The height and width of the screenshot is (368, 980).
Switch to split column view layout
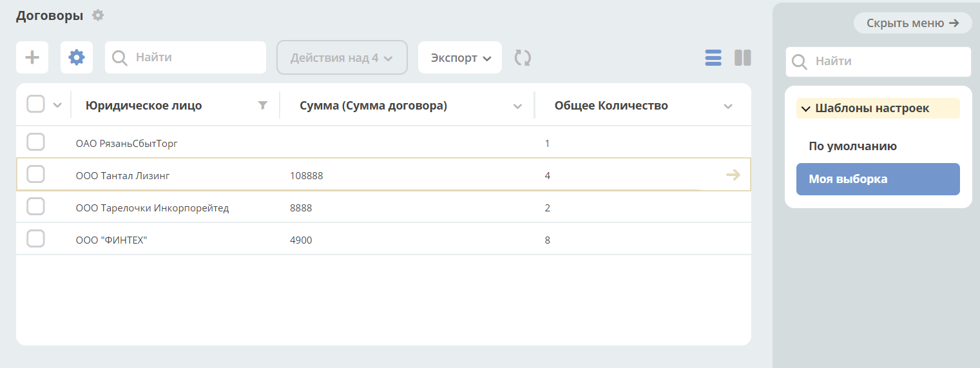point(743,58)
